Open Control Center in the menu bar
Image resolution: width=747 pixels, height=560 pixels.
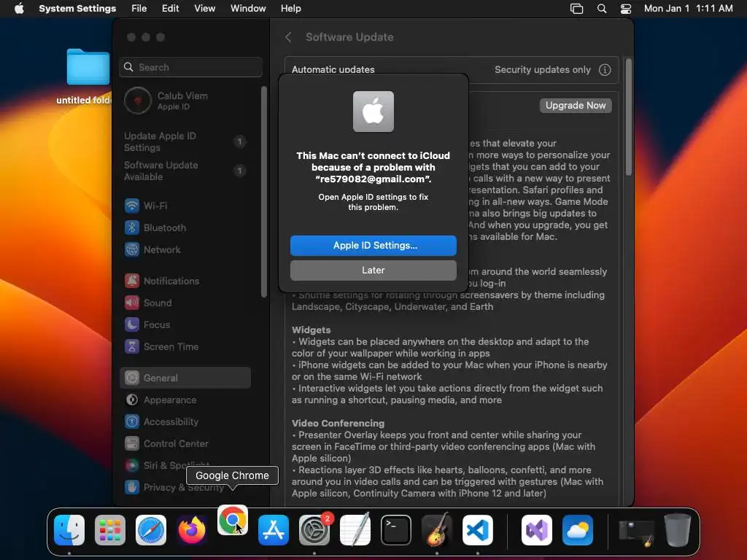click(626, 9)
